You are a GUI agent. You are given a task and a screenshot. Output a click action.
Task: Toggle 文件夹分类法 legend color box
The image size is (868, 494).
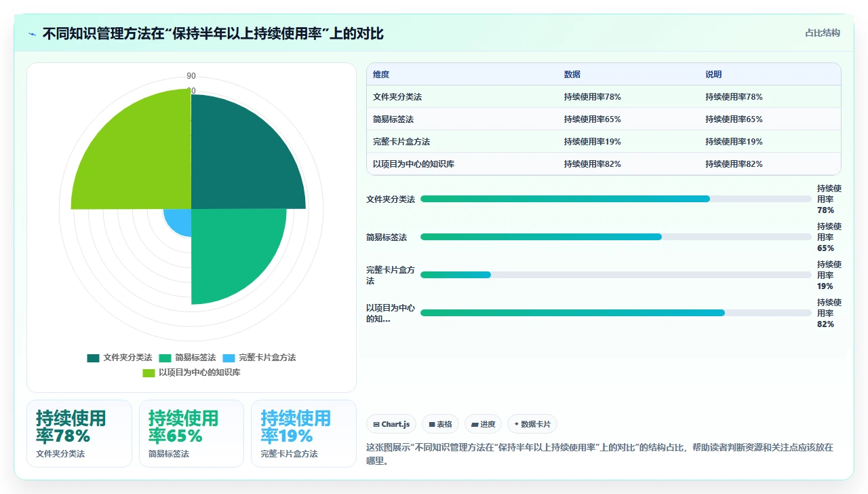pos(93,358)
